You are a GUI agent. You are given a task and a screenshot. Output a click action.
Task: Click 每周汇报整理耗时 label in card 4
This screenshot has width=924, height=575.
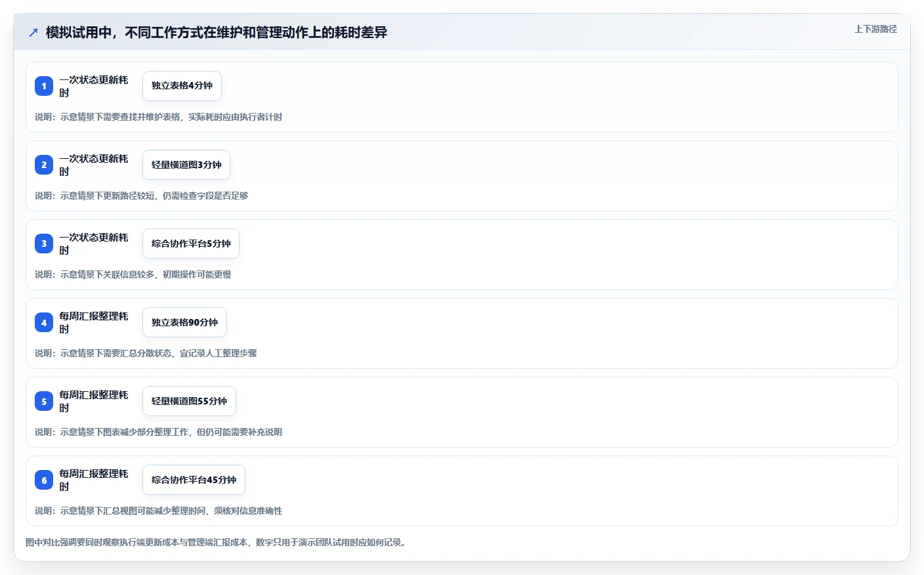(x=94, y=322)
